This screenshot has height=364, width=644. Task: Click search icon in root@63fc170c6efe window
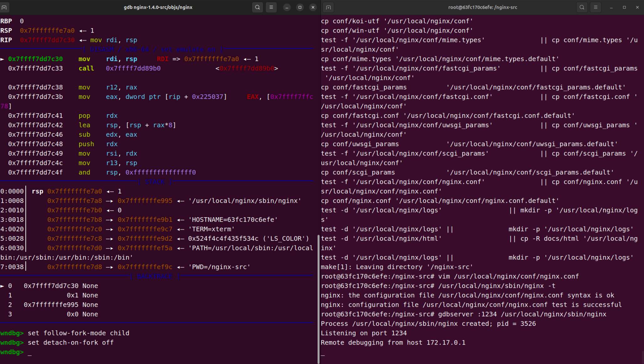pyautogui.click(x=582, y=7)
